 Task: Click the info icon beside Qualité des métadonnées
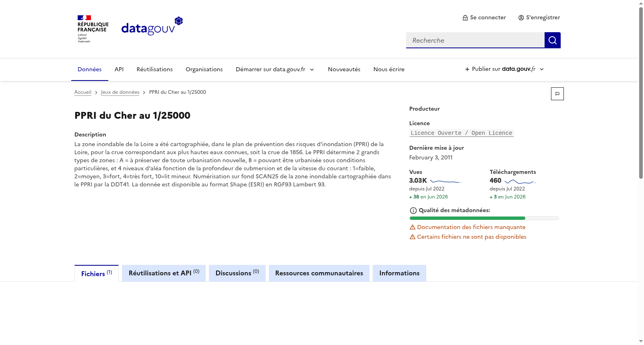[413, 211]
